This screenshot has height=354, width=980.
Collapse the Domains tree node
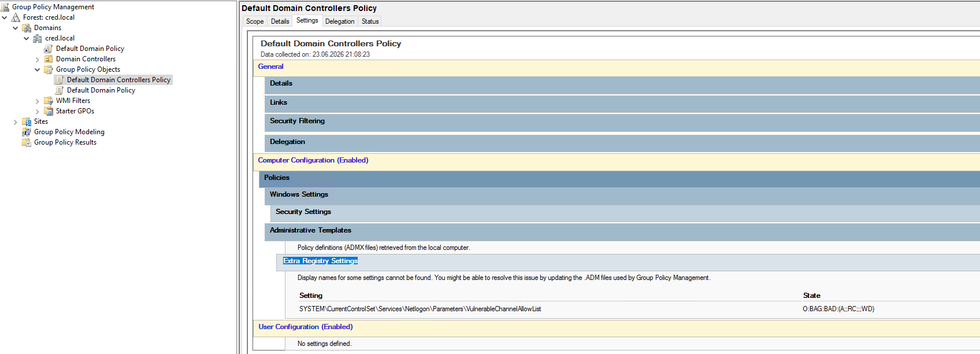point(16,28)
